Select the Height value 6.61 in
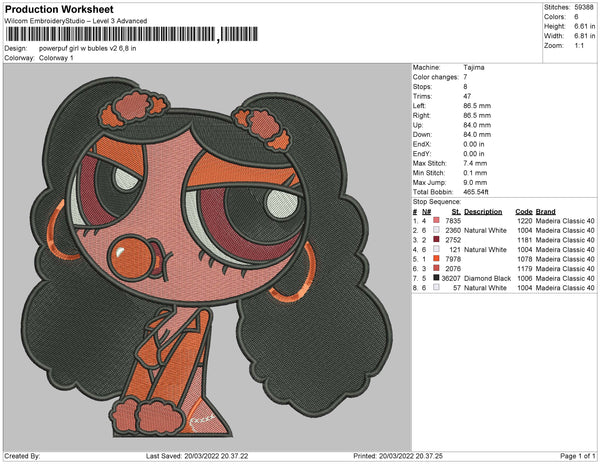The width and height of the screenshot is (600, 464). (x=585, y=26)
